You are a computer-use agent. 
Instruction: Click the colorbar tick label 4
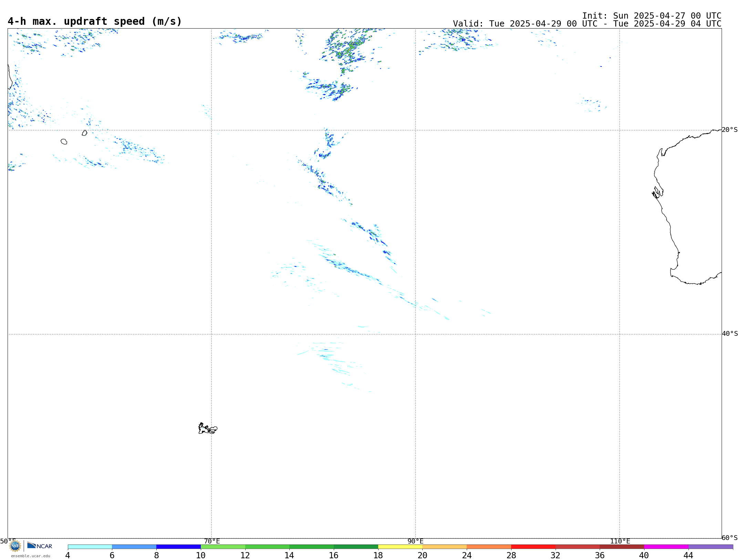click(x=68, y=555)
